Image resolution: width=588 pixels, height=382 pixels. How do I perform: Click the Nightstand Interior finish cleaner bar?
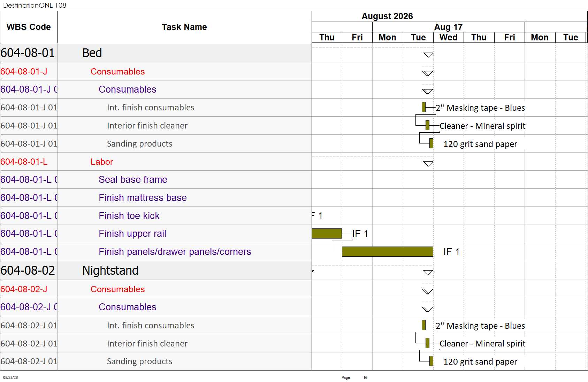point(427,343)
